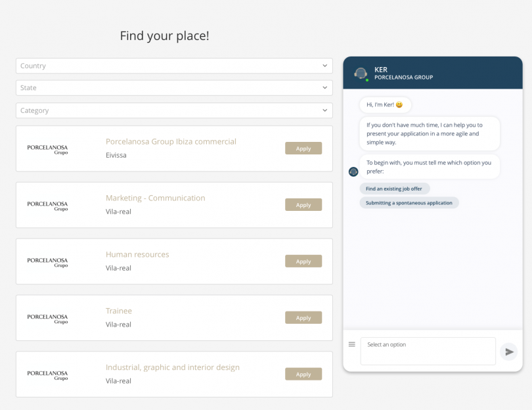Screen dimensions: 532x410
Task: Open the Industrial, graphic and interior design link
Action: 172,367
